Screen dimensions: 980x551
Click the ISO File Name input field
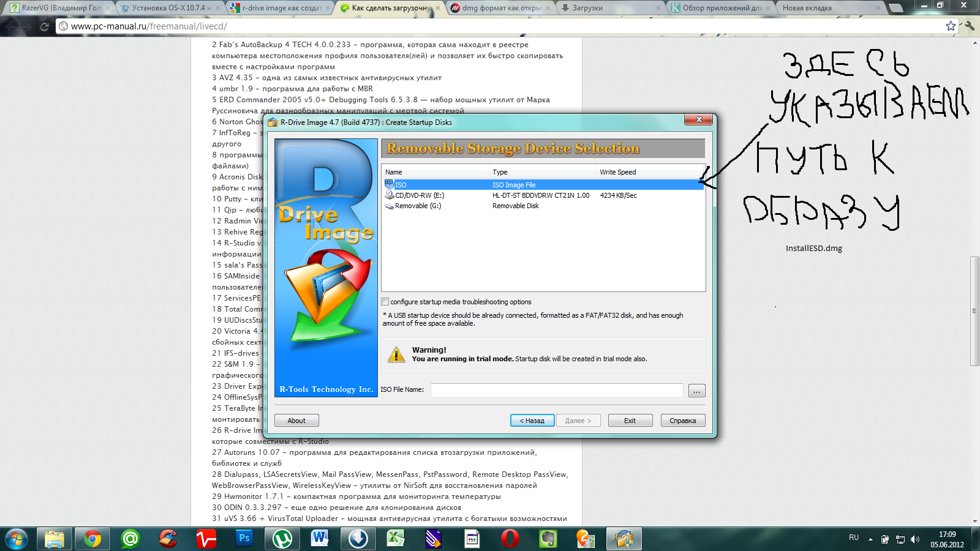(x=557, y=390)
